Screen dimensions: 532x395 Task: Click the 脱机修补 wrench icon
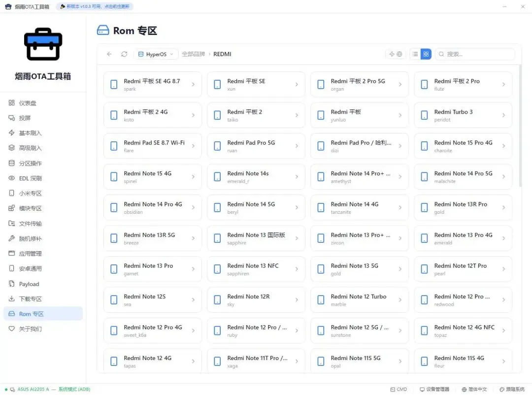click(x=11, y=238)
